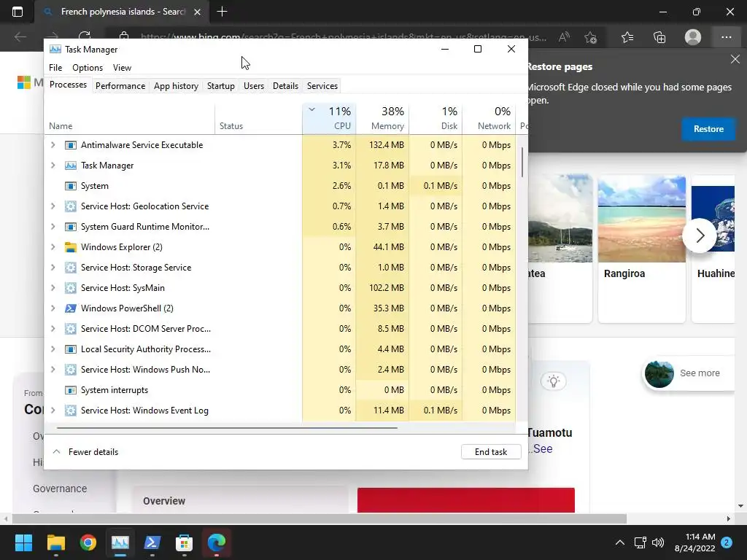The height and width of the screenshot is (560, 747).
Task: Click the Service Host: SysMain gear icon
Action: (x=71, y=288)
